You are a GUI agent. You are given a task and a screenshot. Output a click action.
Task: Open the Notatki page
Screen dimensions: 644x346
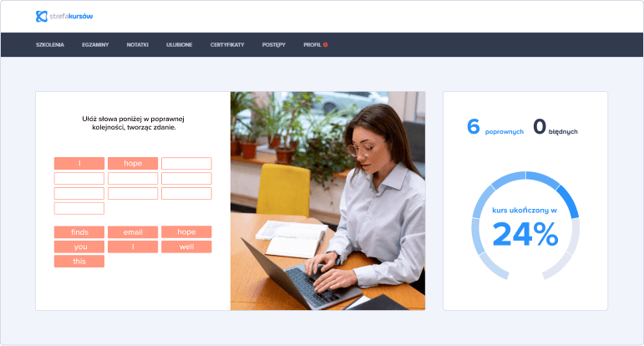[x=137, y=44]
